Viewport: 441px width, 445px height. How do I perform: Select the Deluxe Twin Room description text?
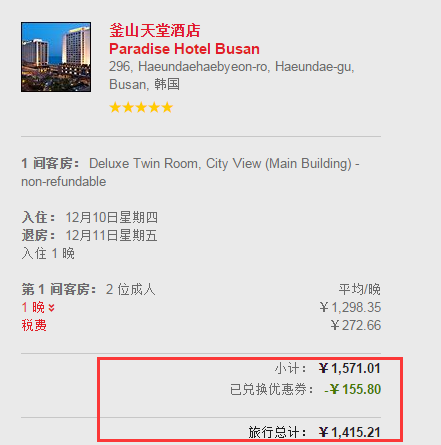pyautogui.click(x=190, y=172)
